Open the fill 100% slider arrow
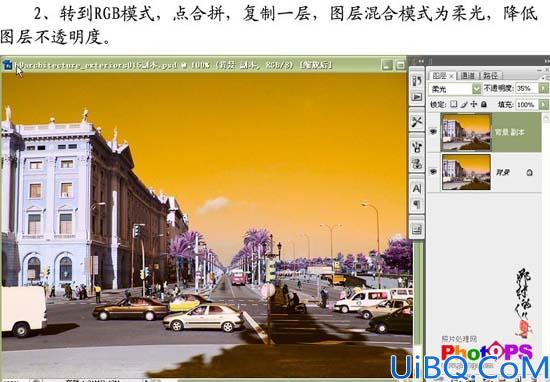Viewport: 550px width, 382px height. [x=543, y=105]
